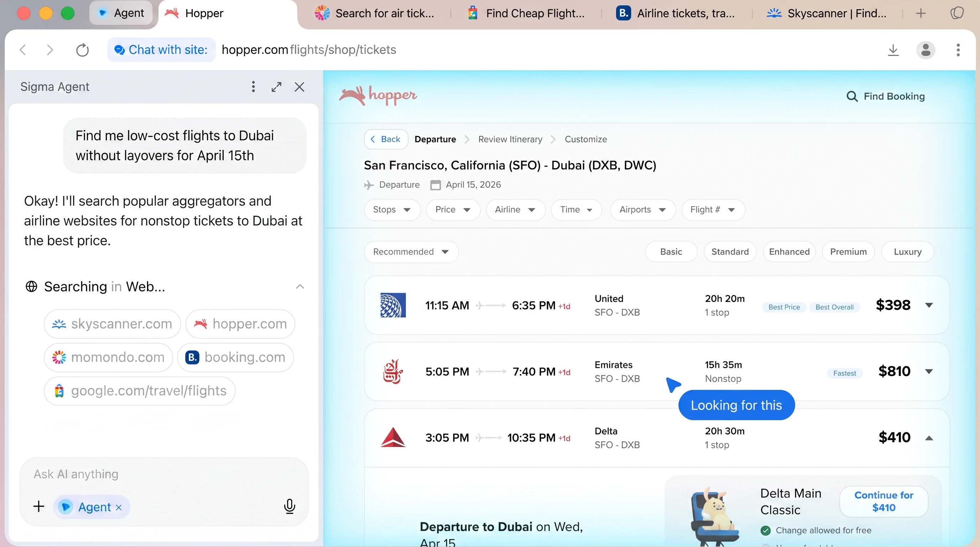Collapse the Delta $410 flight details
Screen dimensions: 980x547
(929, 438)
